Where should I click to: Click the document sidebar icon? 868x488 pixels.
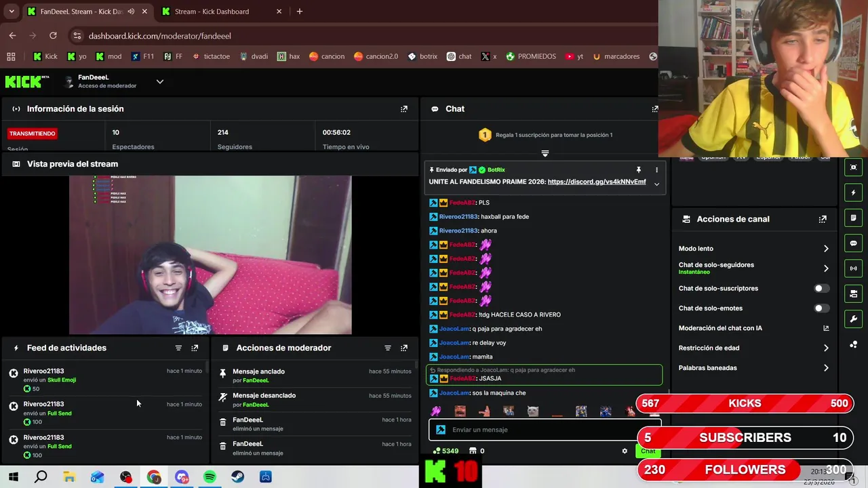pos(853,218)
